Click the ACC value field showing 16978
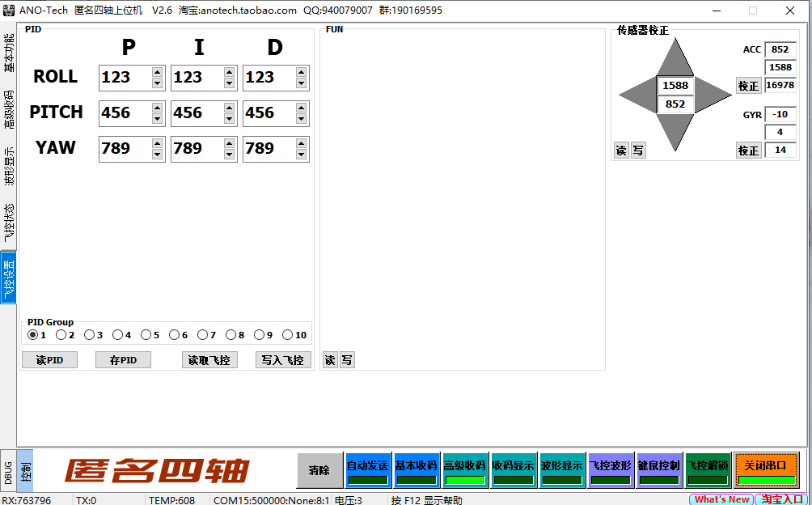This screenshot has width=812, height=505. [x=780, y=85]
